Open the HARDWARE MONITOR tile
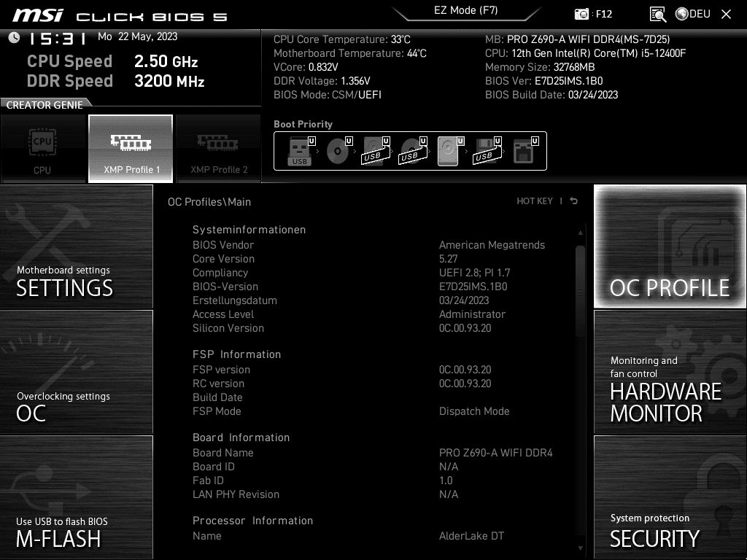 (x=670, y=372)
